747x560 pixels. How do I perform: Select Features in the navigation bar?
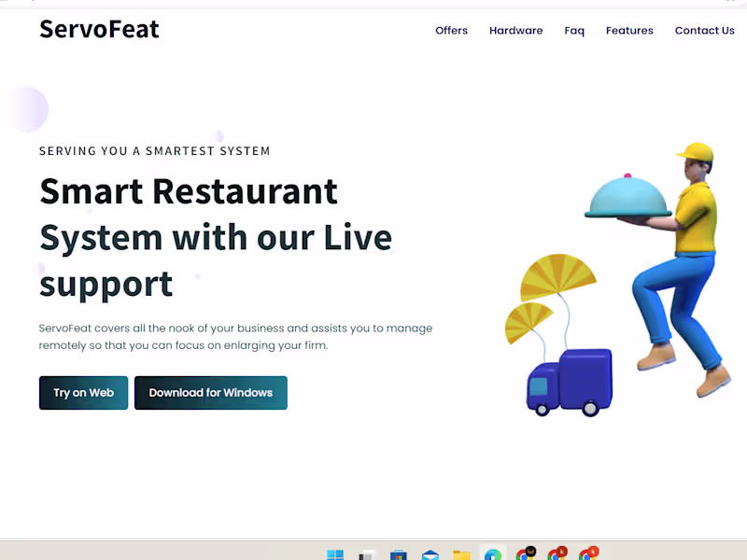point(629,31)
